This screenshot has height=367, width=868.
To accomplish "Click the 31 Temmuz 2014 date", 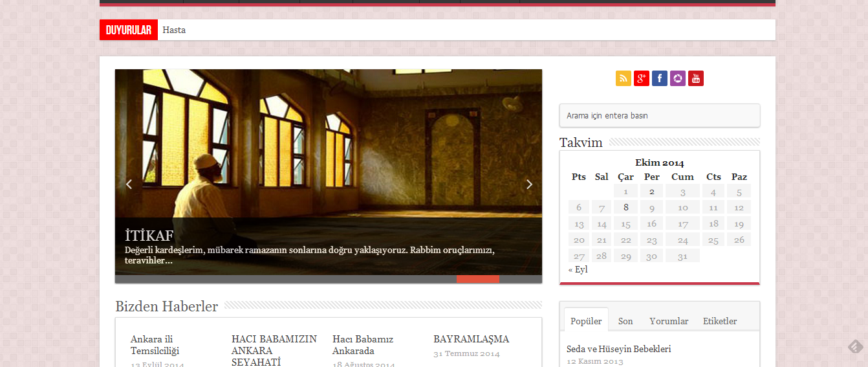I will click(x=466, y=353).
